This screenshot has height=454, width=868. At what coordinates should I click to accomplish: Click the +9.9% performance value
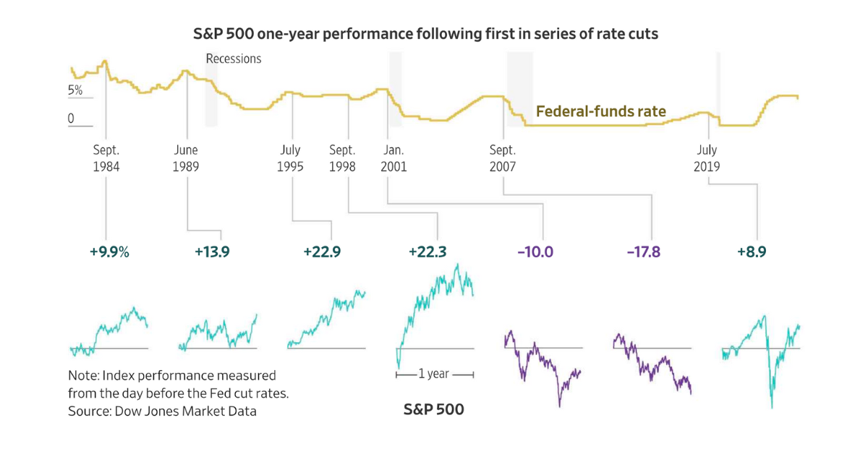point(109,252)
